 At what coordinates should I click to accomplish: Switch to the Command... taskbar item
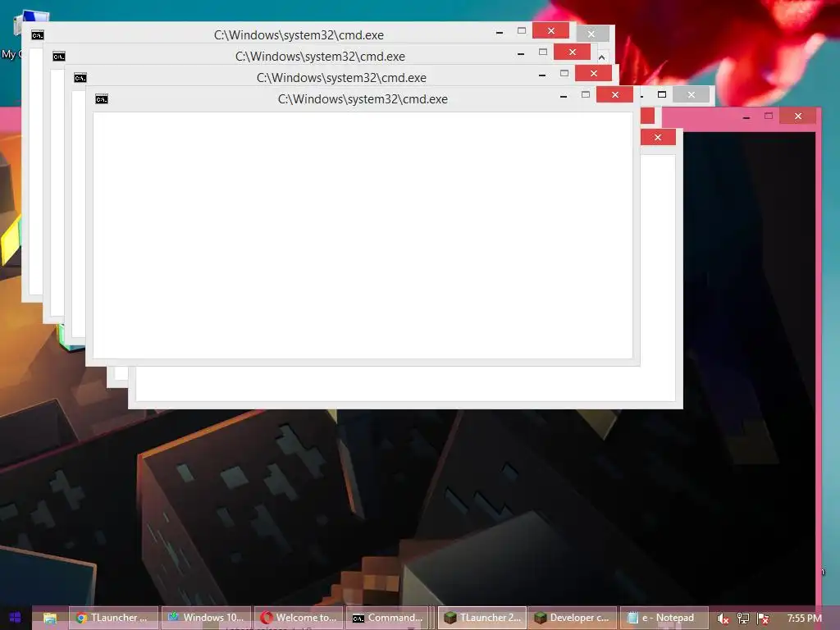pyautogui.click(x=388, y=618)
